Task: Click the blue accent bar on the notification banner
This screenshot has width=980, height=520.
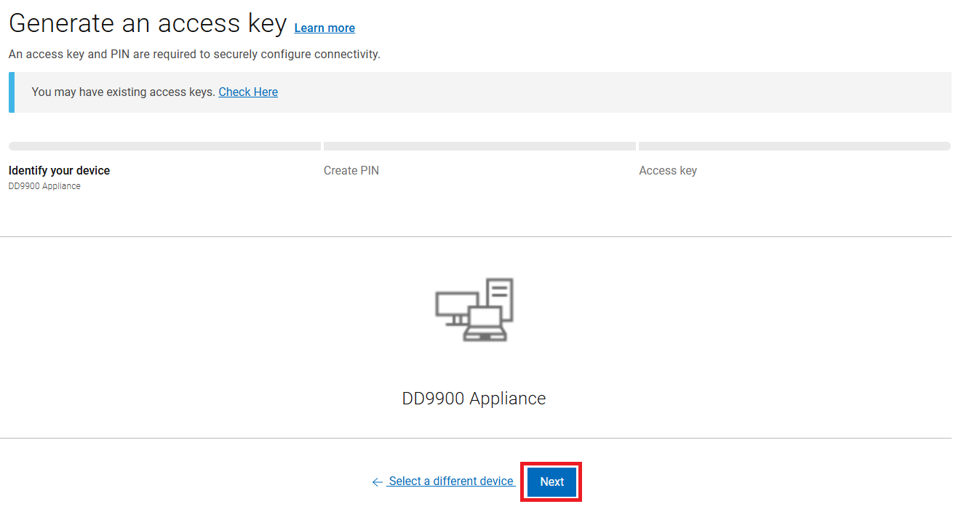Action: click(10, 92)
